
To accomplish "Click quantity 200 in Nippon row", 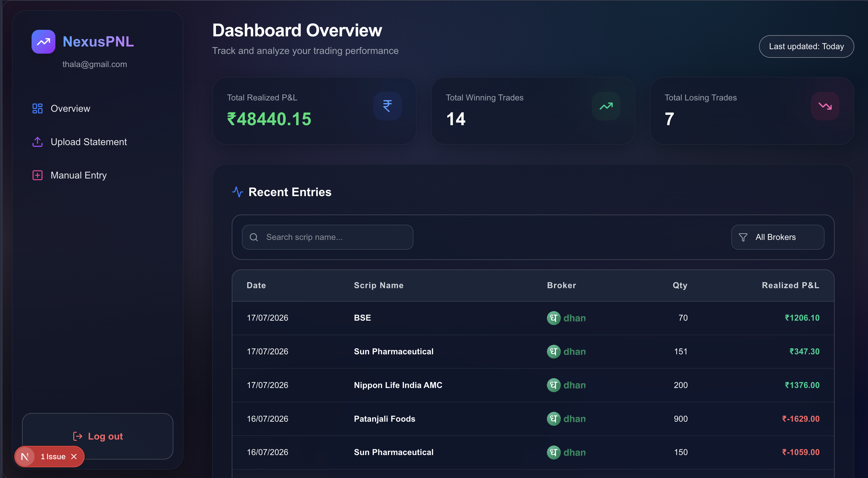I will (681, 385).
